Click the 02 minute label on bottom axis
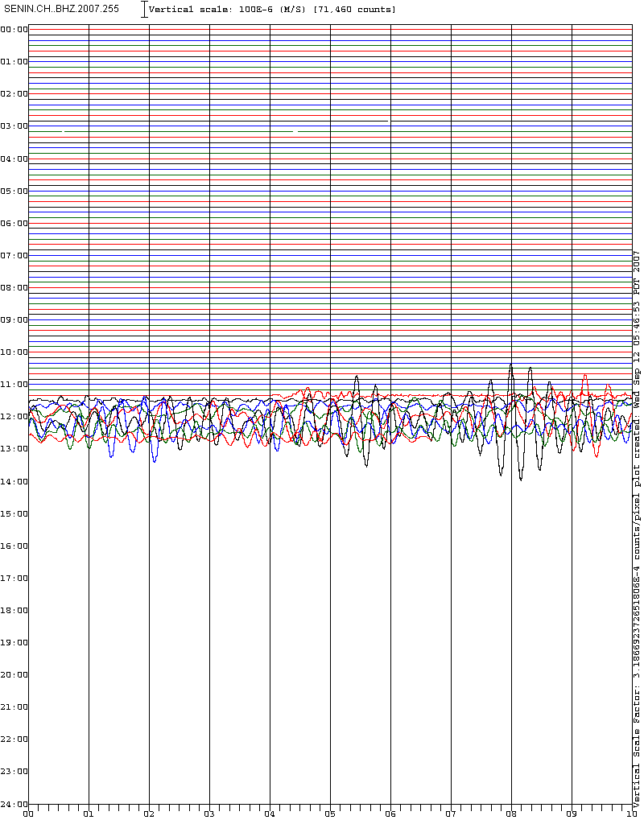 149,814
